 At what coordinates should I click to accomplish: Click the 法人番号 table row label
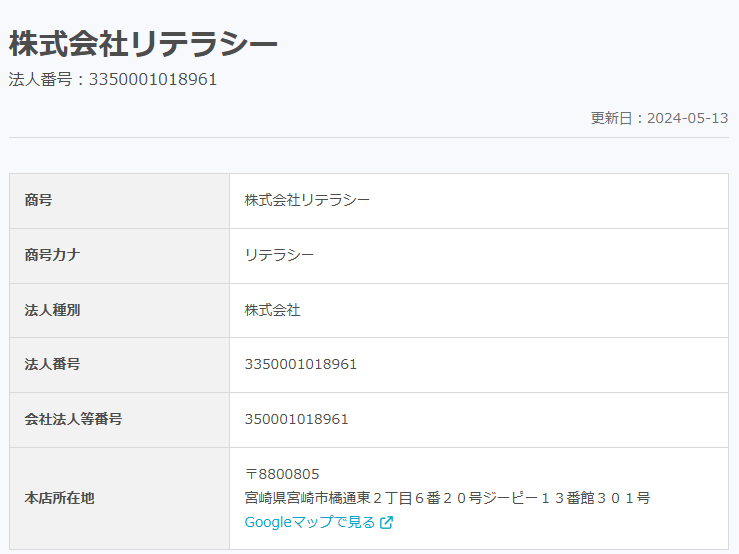tap(52, 364)
